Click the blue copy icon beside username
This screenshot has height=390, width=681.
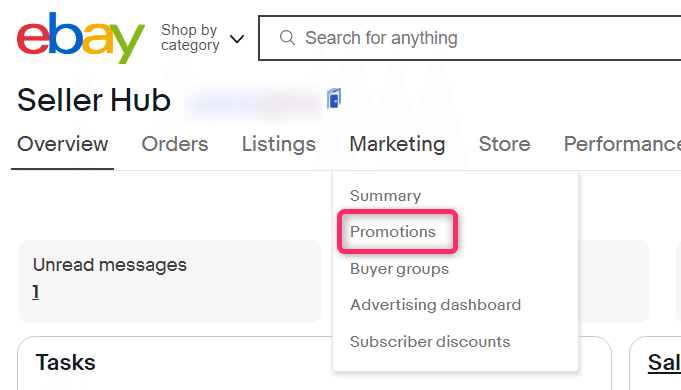(x=334, y=99)
